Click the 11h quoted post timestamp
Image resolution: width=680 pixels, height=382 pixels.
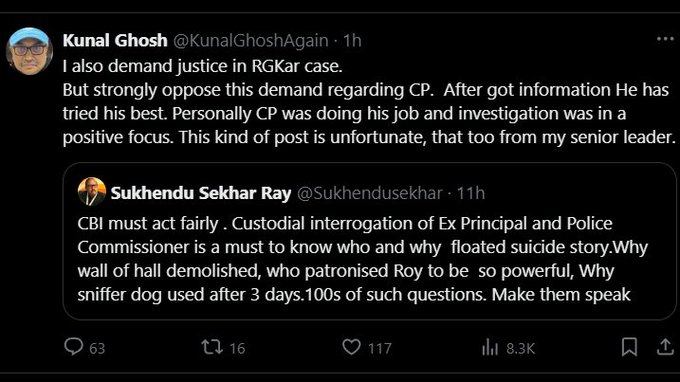(x=471, y=193)
